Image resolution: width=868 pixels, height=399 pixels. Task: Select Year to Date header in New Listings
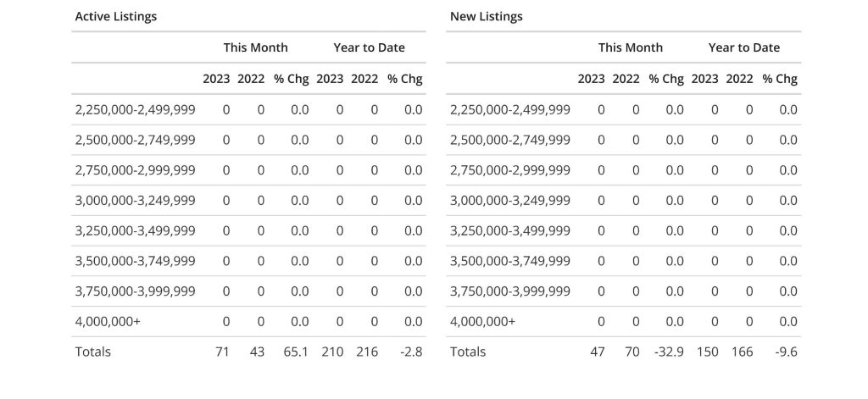click(x=743, y=47)
